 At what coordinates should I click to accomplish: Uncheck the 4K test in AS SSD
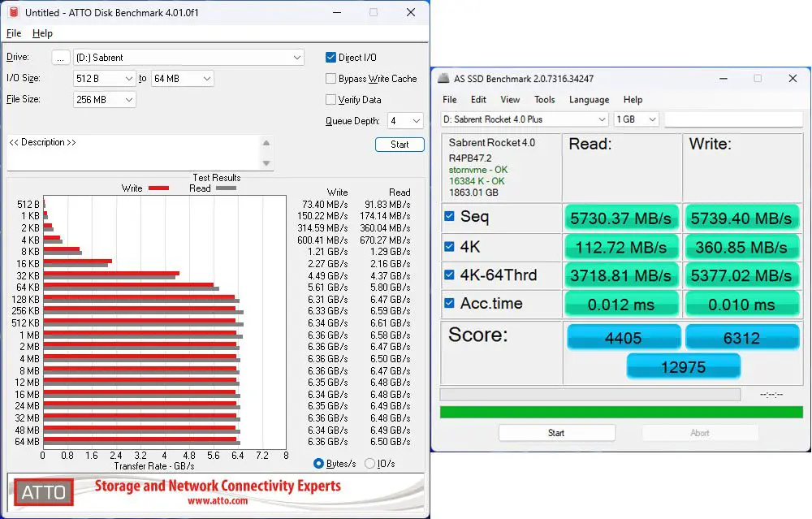tap(450, 247)
